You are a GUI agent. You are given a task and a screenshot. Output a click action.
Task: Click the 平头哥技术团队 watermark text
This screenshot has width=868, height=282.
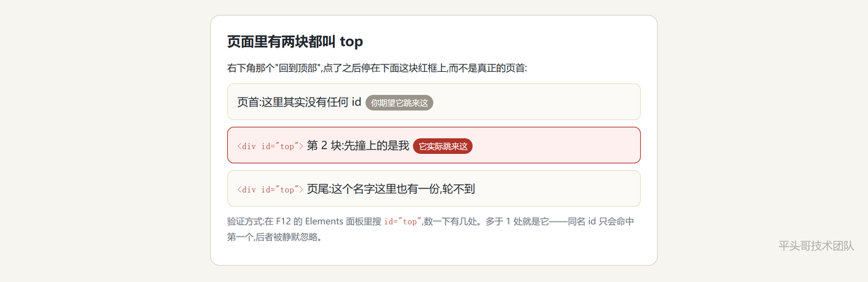coord(816,246)
